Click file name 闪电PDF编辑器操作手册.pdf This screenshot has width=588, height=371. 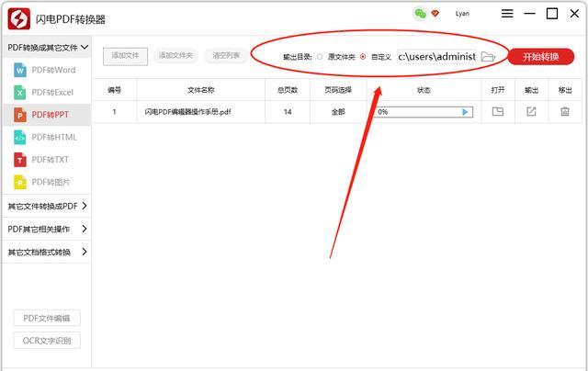[x=187, y=112]
